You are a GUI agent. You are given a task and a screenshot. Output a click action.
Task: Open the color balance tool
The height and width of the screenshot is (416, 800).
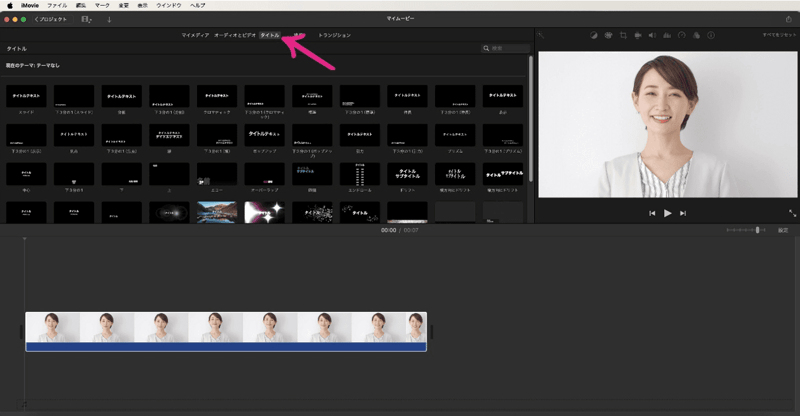click(593, 35)
